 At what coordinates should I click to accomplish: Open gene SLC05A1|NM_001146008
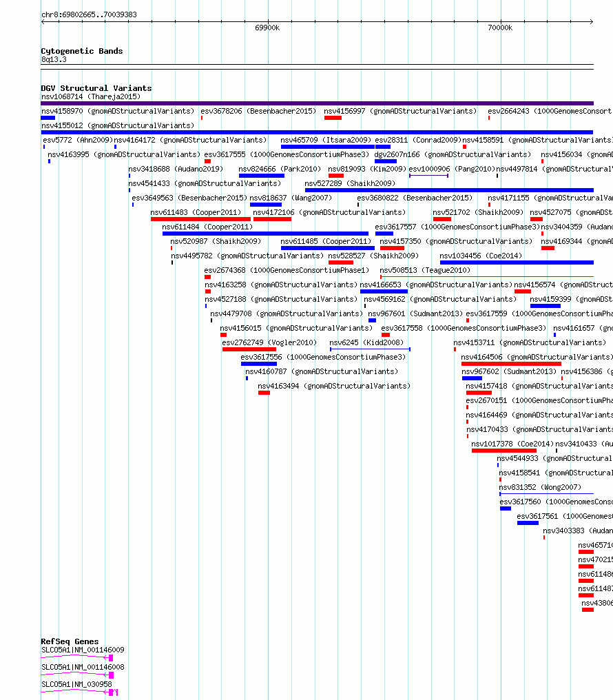pyautogui.click(x=83, y=668)
